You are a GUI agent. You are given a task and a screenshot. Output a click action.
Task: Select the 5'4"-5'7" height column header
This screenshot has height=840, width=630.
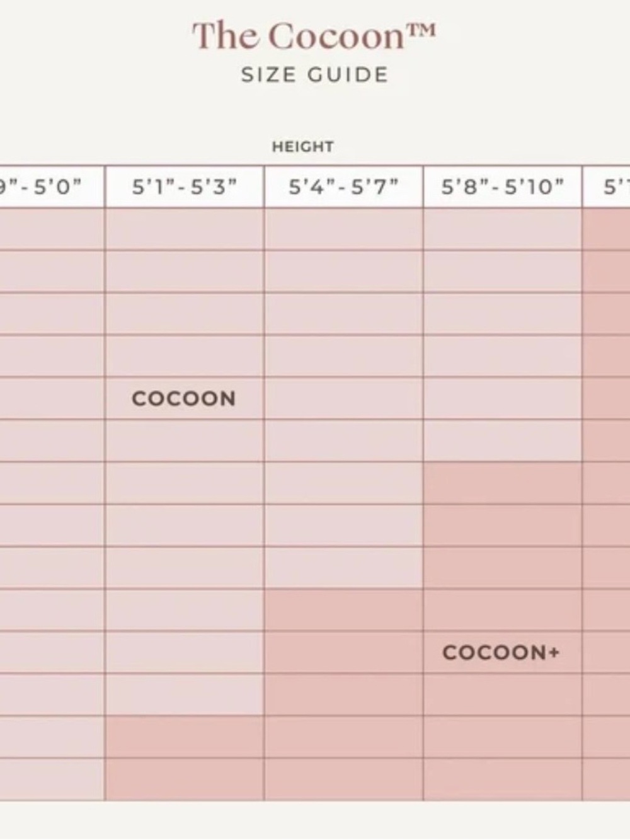click(343, 187)
